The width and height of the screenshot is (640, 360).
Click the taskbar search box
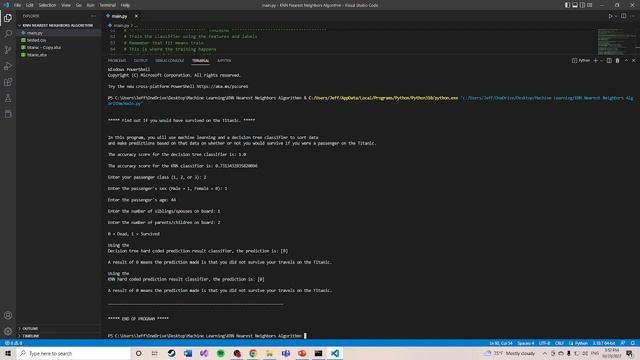73,353
